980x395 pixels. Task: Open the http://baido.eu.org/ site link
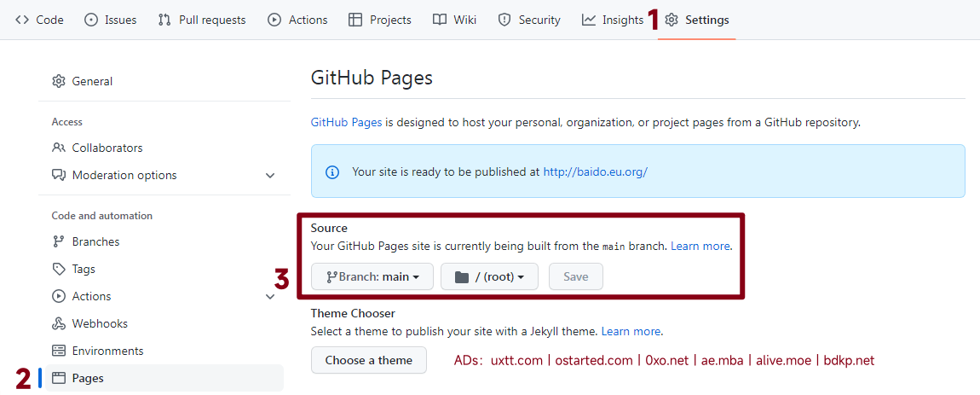click(595, 171)
